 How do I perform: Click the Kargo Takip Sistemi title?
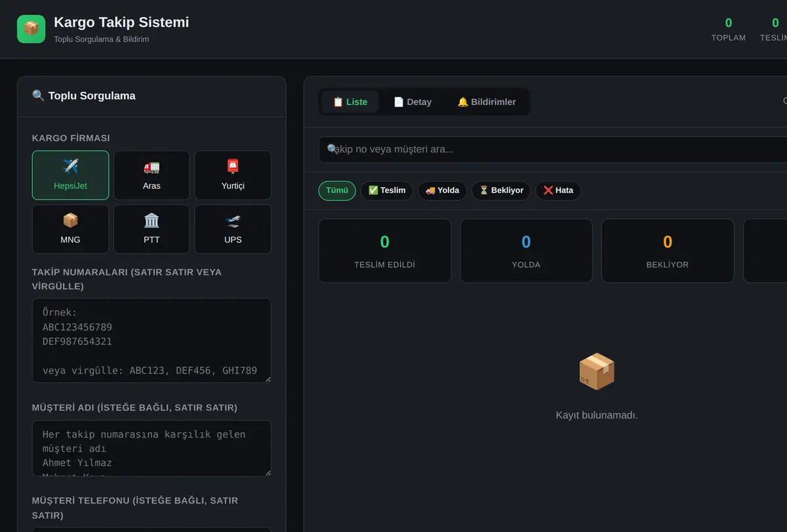pos(121,22)
